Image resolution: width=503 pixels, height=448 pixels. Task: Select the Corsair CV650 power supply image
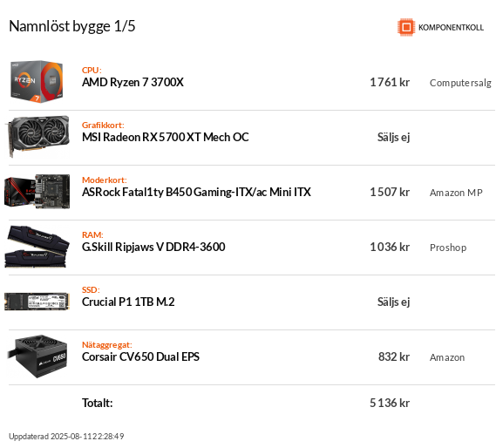click(x=38, y=356)
